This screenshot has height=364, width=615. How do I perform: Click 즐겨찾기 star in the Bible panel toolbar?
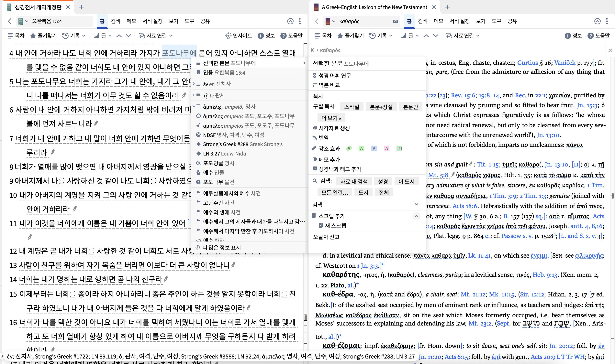pos(43,36)
